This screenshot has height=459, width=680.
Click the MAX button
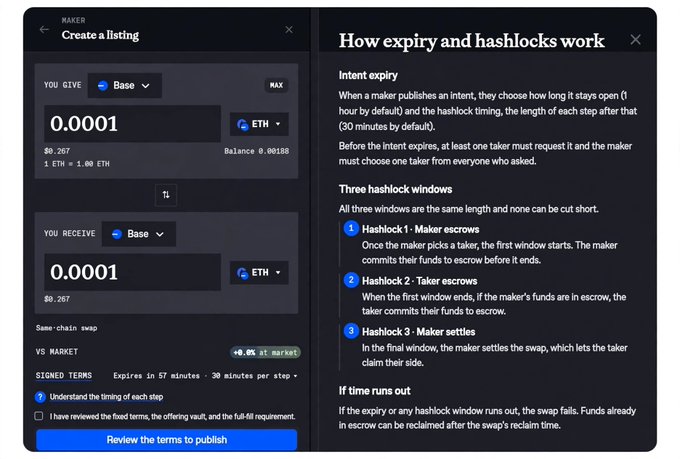pyautogui.click(x=276, y=85)
